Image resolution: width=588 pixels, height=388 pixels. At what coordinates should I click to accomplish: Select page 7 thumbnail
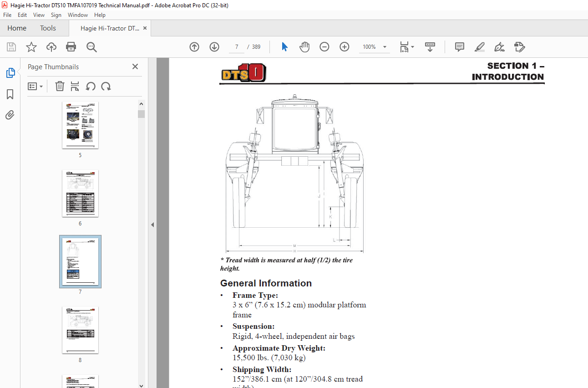tap(80, 261)
